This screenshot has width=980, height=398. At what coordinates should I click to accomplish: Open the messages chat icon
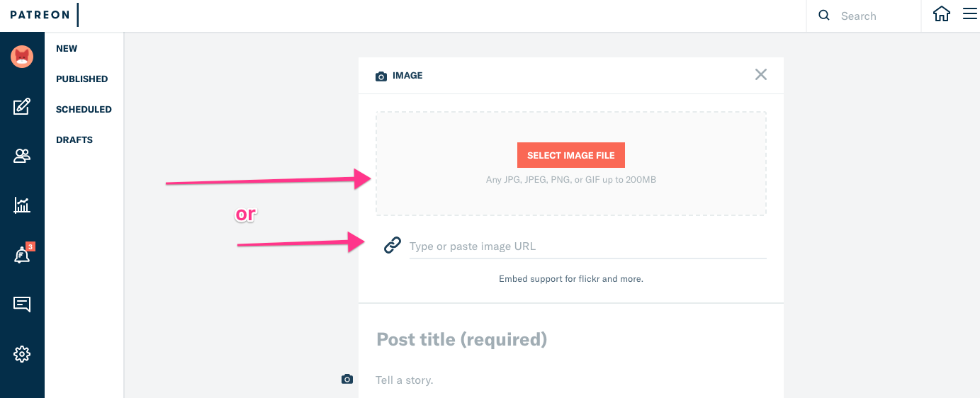[22, 305]
